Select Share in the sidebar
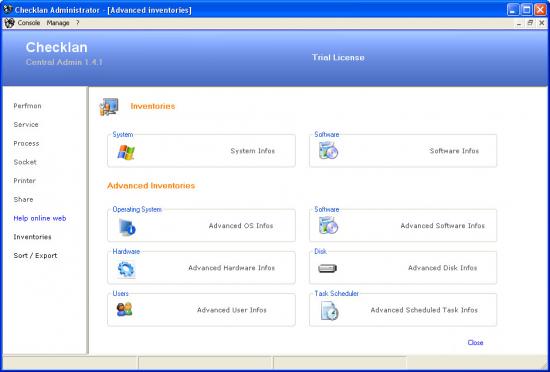 click(x=24, y=199)
